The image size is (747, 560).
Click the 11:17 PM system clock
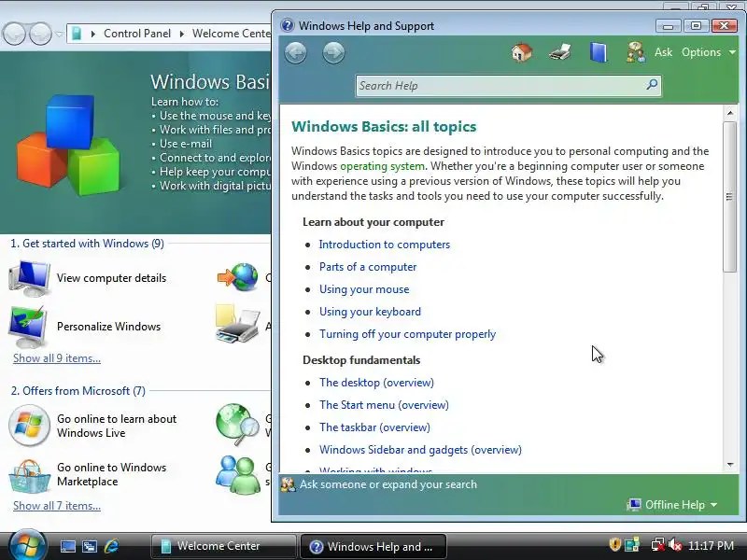point(711,545)
